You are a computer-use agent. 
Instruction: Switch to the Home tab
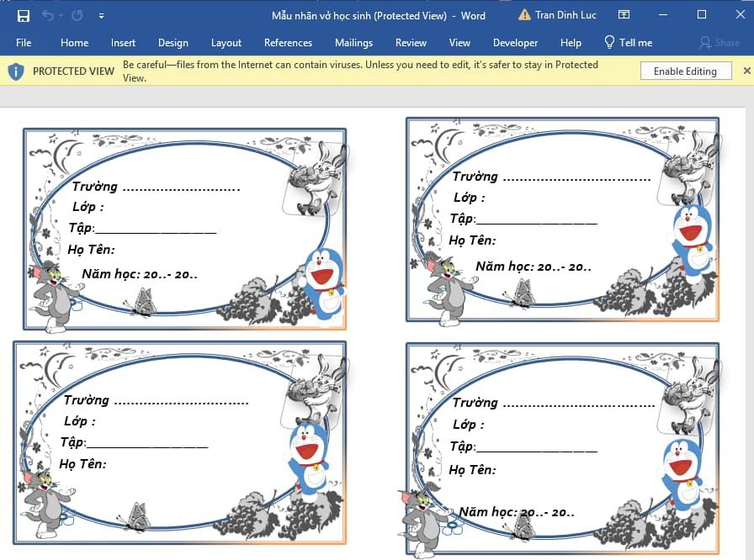tap(75, 43)
